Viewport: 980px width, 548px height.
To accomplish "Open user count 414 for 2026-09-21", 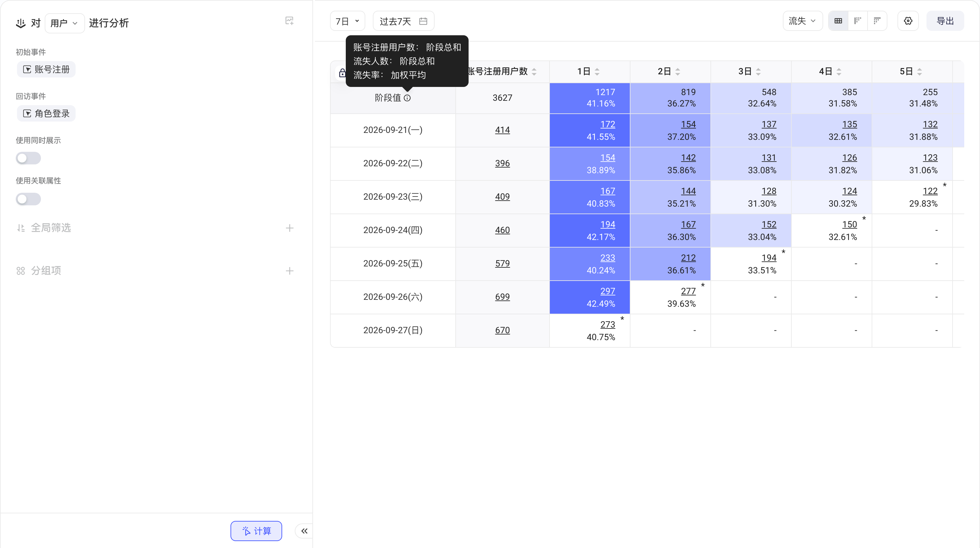I will tap(502, 130).
